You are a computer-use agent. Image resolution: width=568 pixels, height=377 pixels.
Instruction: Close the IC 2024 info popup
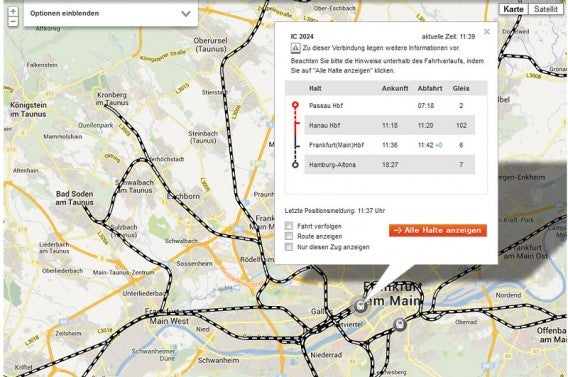point(487,32)
